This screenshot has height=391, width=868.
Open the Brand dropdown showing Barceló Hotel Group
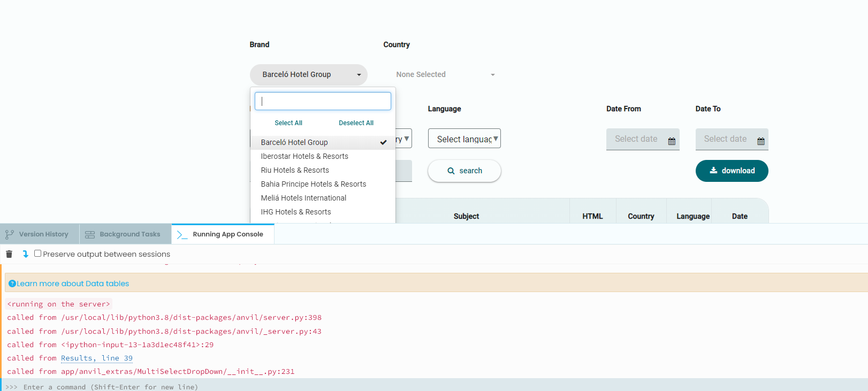(309, 75)
